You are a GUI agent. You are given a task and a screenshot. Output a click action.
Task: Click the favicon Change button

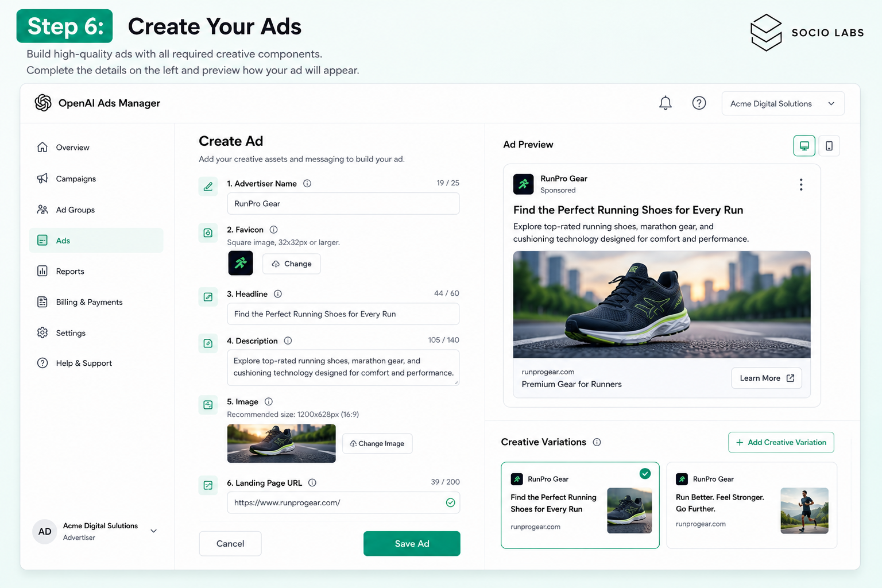coord(292,264)
